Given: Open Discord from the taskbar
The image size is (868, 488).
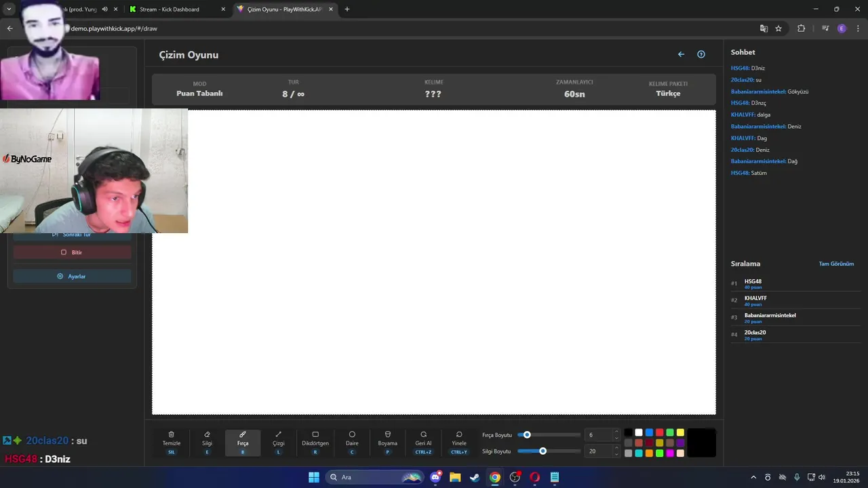Looking at the screenshot, I should [x=435, y=477].
